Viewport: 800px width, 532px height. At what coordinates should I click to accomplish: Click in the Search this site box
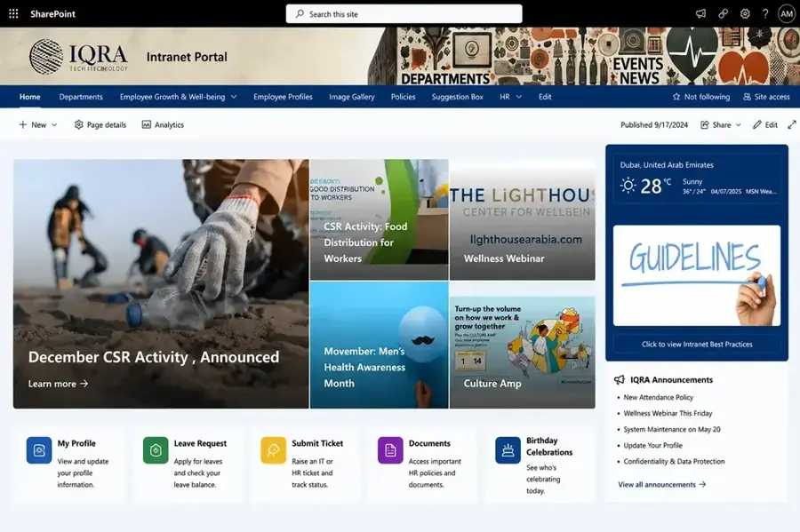(404, 13)
